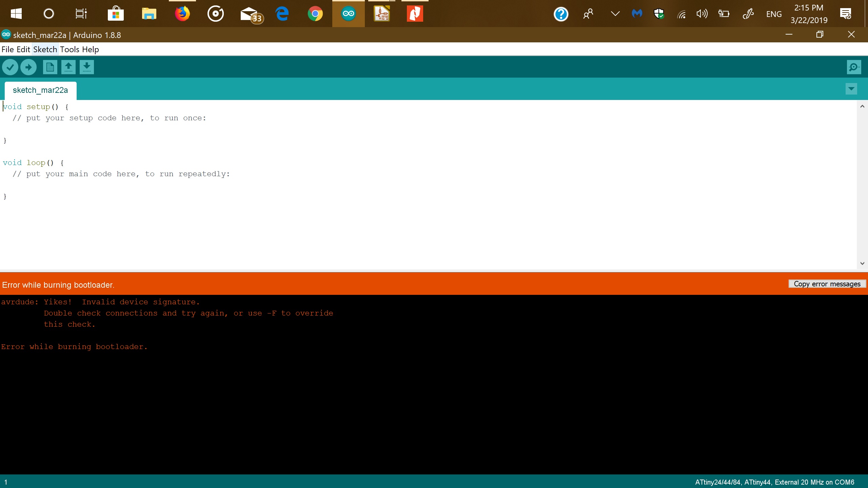Select the sketch_mar22a tab
The height and width of the screenshot is (488, 868).
coord(40,90)
